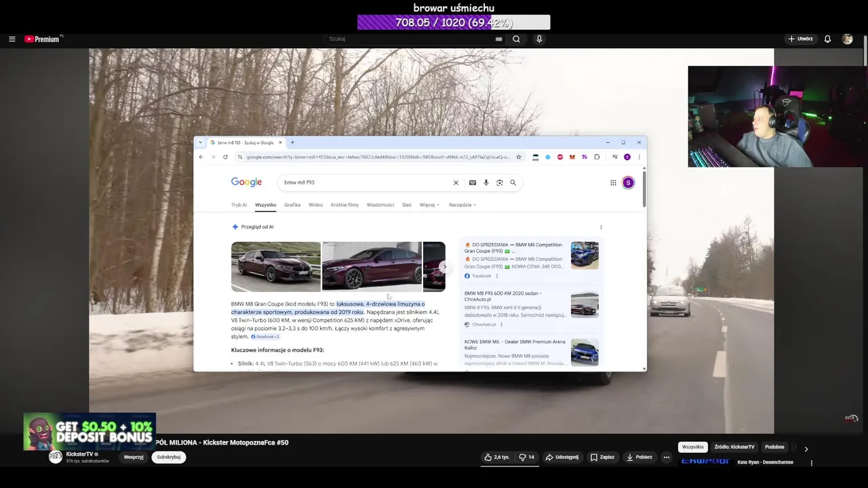View site information icon in address bar

[239, 157]
